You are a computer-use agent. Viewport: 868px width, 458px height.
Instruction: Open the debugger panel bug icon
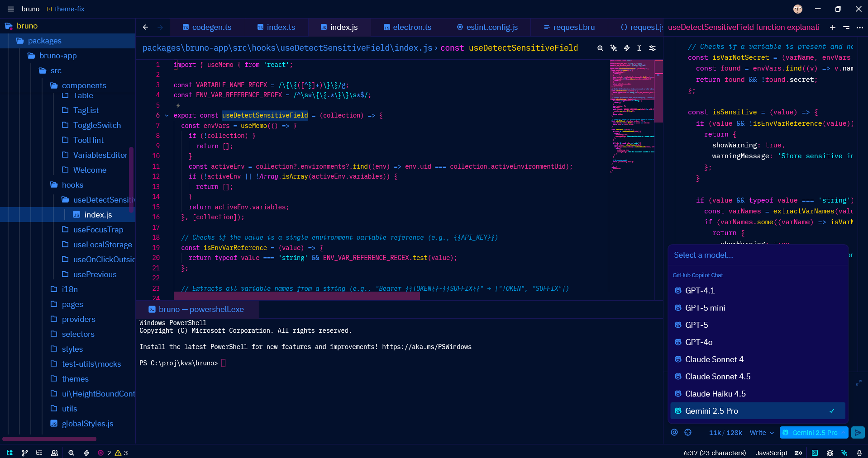[x=830, y=453]
